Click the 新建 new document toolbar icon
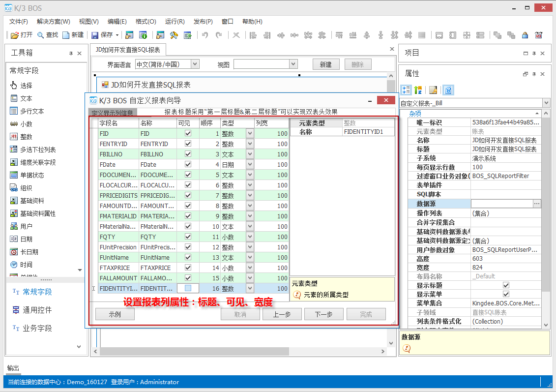 point(73,35)
